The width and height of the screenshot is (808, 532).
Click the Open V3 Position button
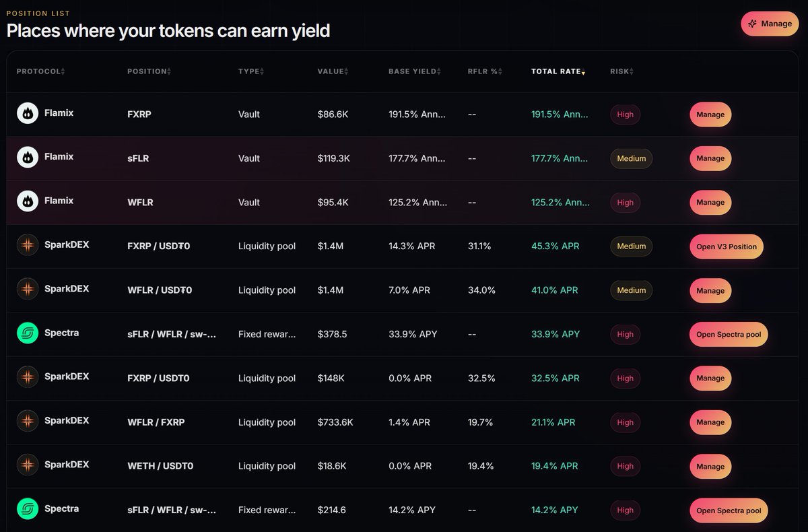(x=727, y=246)
